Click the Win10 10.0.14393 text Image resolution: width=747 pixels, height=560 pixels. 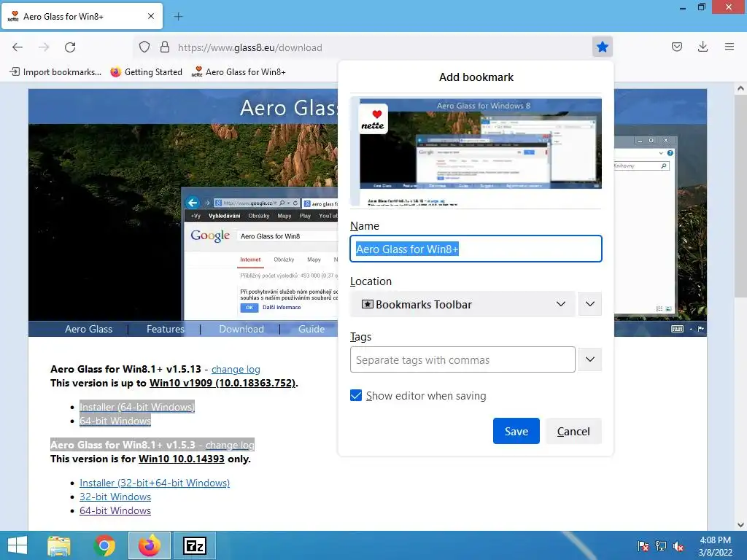point(182,459)
